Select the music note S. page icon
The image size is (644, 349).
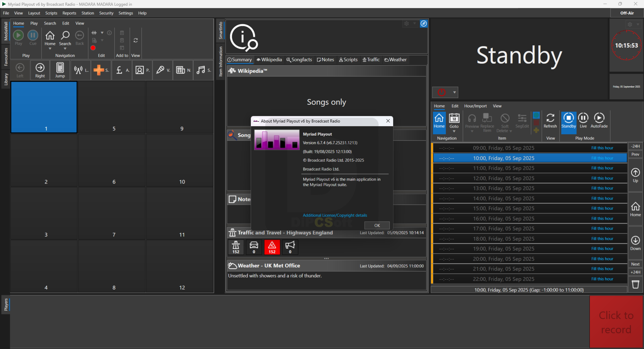(x=203, y=70)
